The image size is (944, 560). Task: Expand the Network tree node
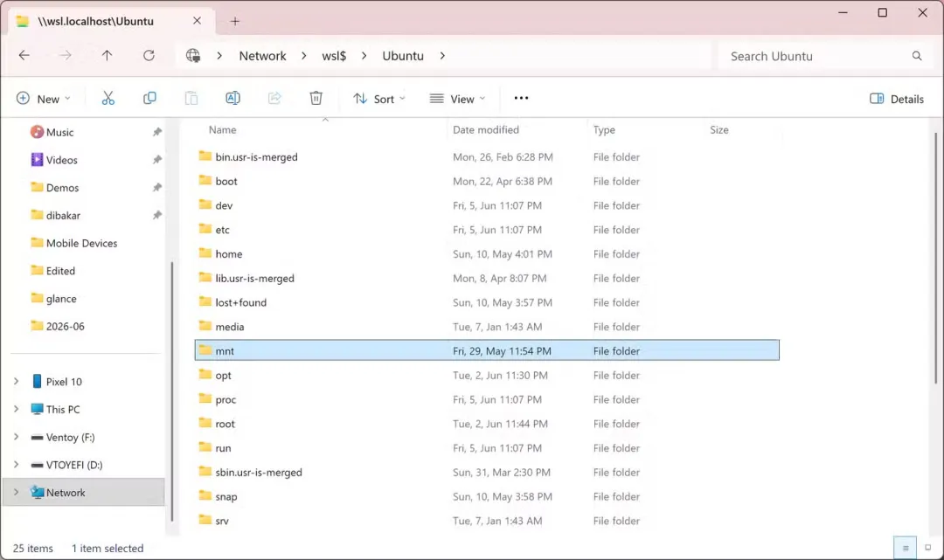point(17,492)
